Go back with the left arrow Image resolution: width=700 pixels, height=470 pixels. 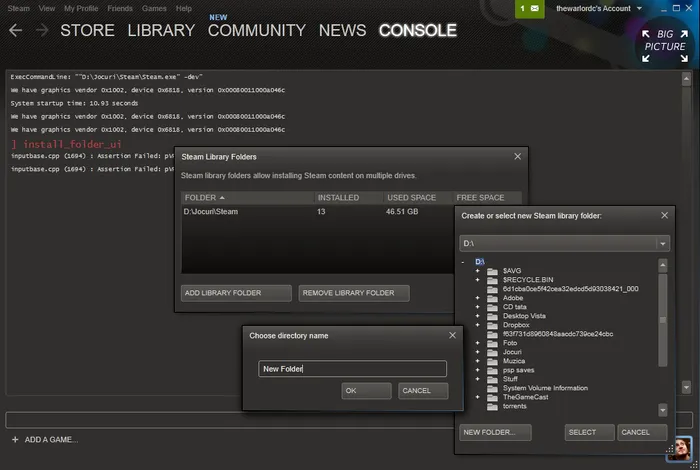[x=16, y=30]
